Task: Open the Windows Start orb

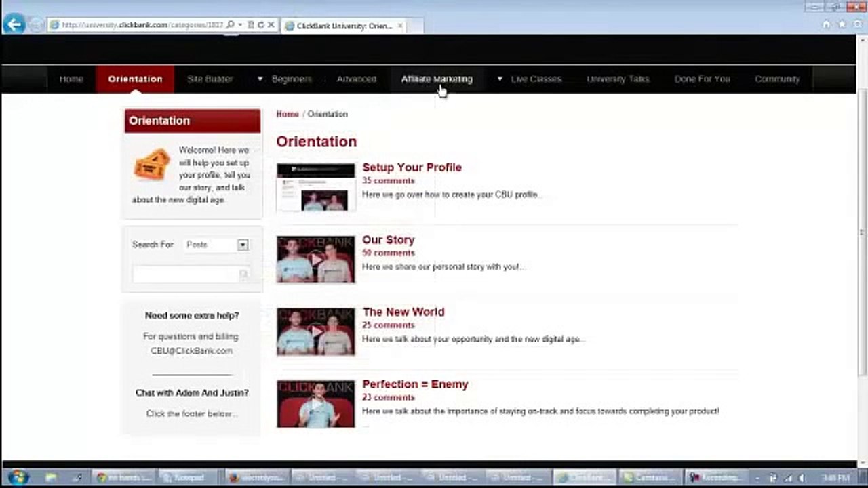Action: click(x=18, y=477)
